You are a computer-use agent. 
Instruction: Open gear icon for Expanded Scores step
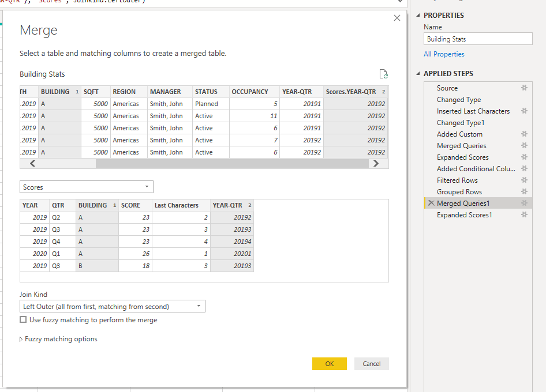[x=524, y=157]
